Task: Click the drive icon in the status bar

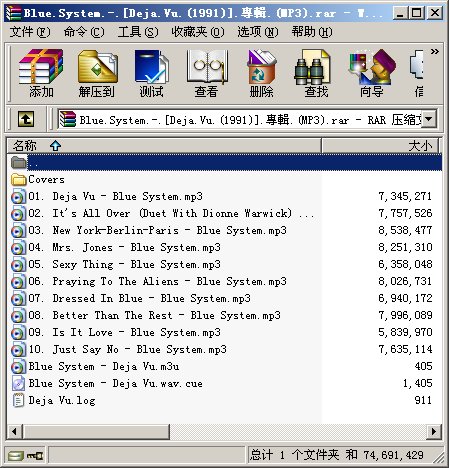Action: pyautogui.click(x=16, y=455)
